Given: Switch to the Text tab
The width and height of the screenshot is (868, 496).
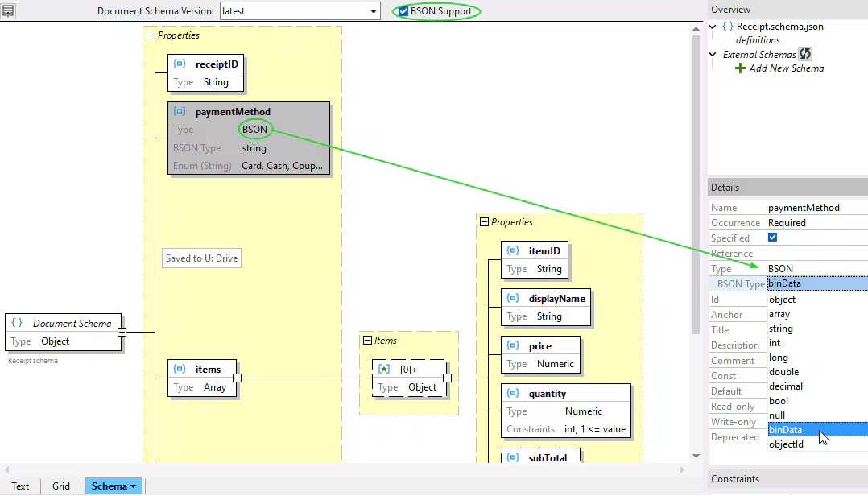Looking at the screenshot, I should [20, 486].
